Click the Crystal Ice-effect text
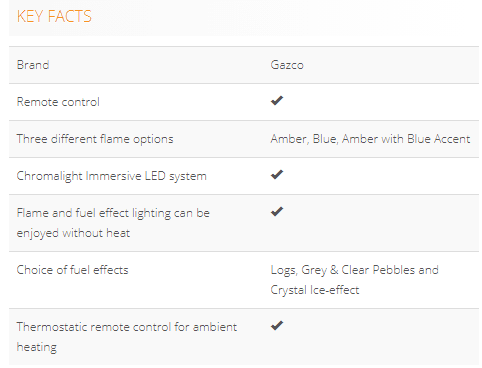 pos(315,290)
